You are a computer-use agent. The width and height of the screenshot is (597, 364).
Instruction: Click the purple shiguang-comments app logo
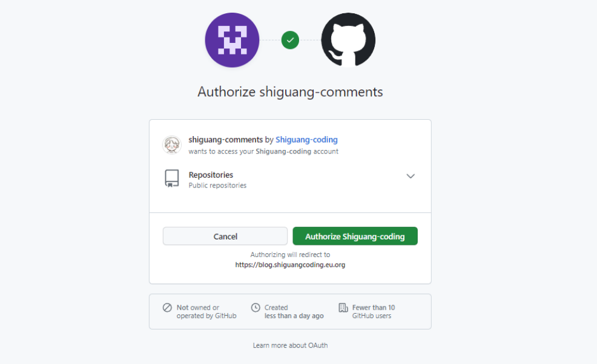232,40
